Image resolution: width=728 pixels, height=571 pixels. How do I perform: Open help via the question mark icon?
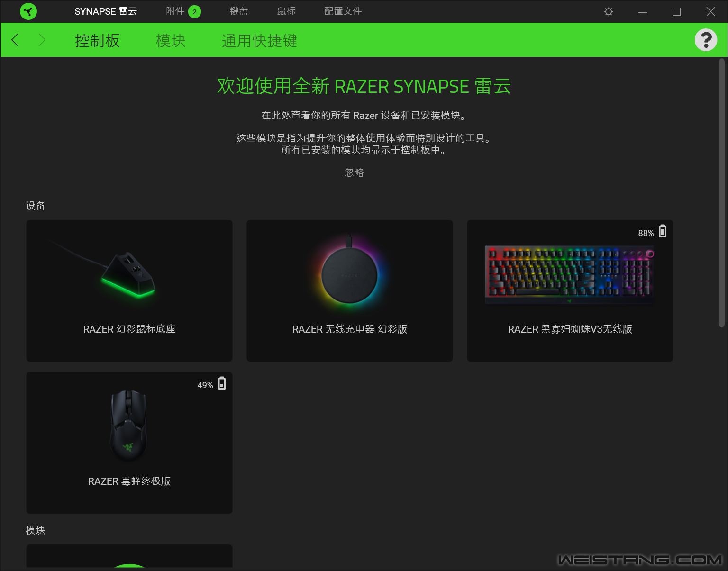tap(706, 40)
